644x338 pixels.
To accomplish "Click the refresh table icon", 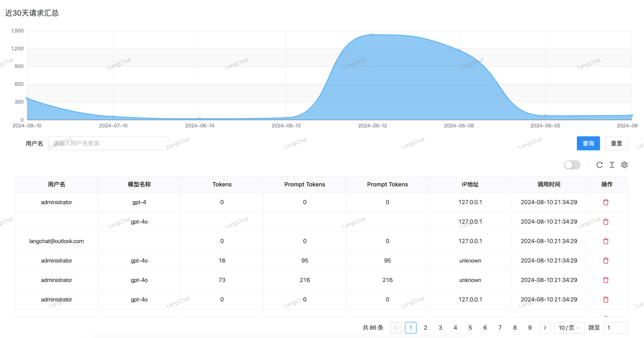I will (x=599, y=165).
